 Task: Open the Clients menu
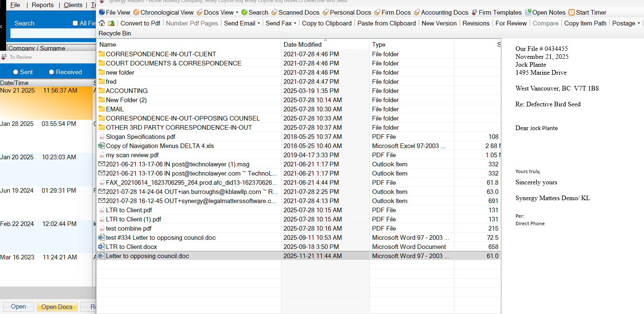[x=73, y=5]
